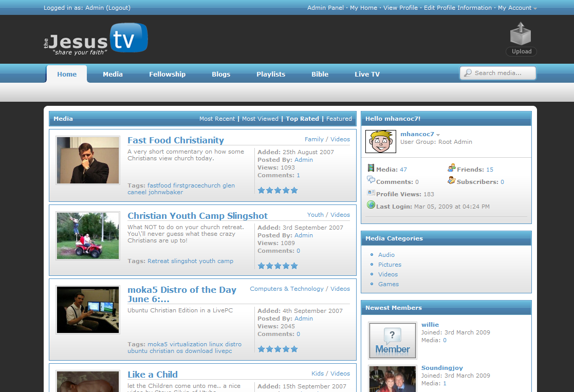The image size is (574, 392).
Task: Click the Comments count 1 on Fast Food Christianity
Action: [298, 175]
